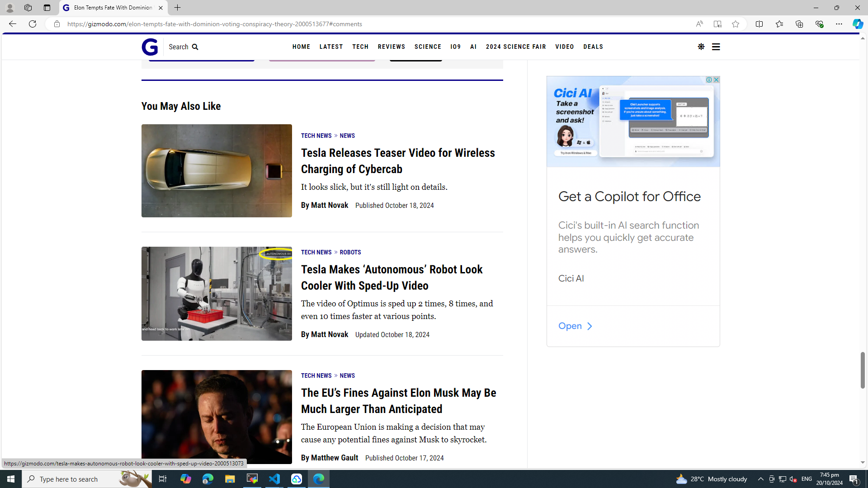This screenshot has width=868, height=488.
Task: Open Task View
Action: [x=163, y=479]
